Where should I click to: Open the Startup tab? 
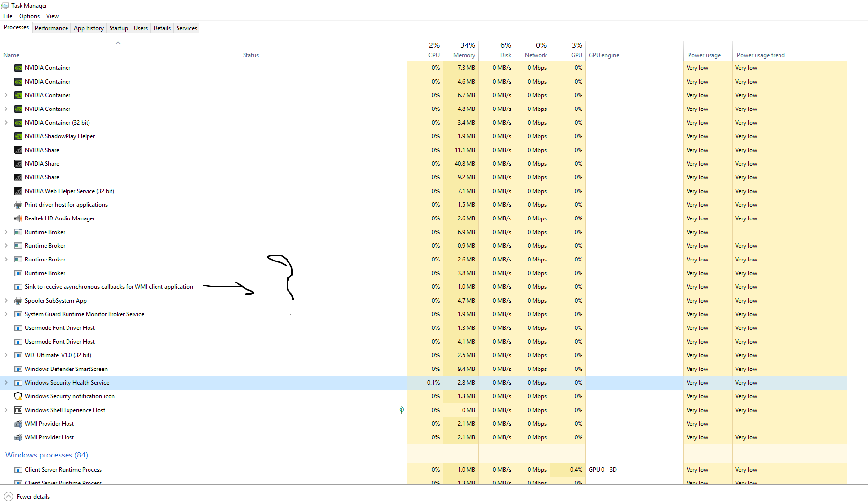(x=118, y=28)
